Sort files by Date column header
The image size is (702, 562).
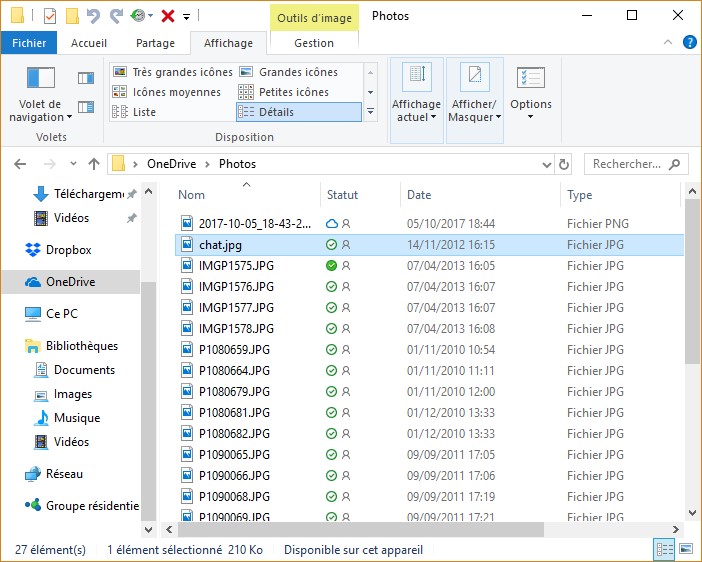tap(419, 195)
